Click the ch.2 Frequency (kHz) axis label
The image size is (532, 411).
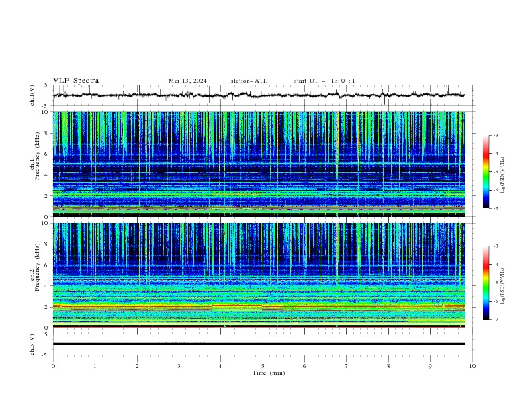tap(35, 267)
